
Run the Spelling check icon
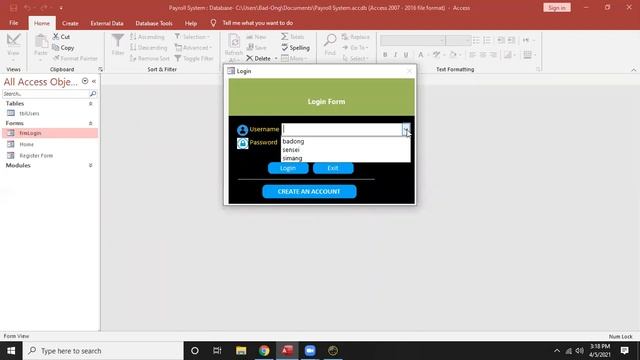pyautogui.click(x=284, y=48)
